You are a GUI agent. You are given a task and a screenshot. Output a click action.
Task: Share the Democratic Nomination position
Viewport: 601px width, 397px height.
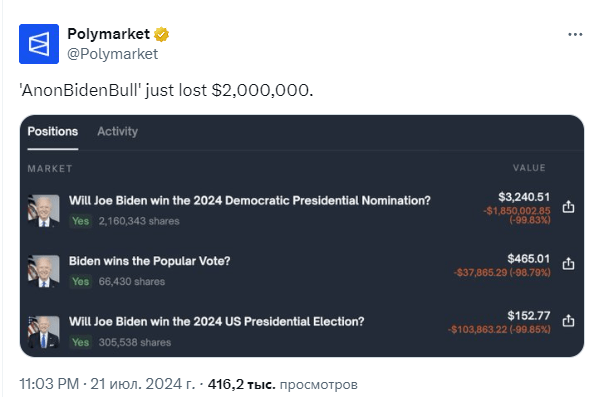(568, 207)
